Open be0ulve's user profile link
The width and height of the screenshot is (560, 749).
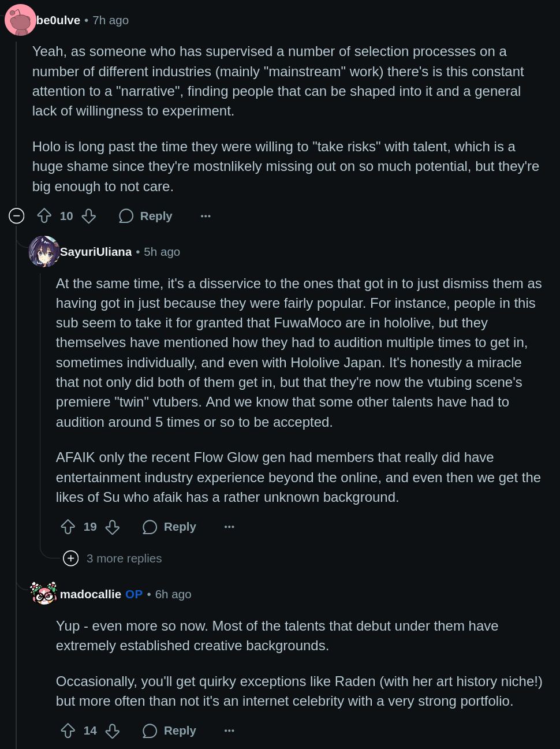pos(58,20)
